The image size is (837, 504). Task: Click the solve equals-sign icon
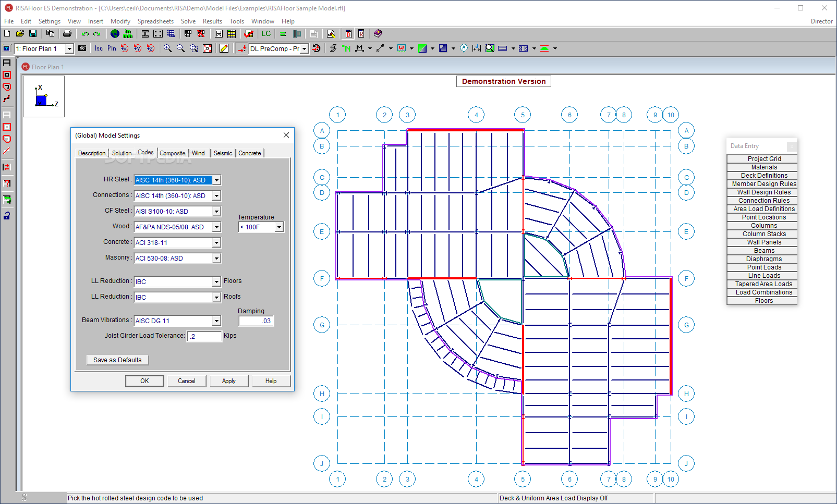point(283,33)
